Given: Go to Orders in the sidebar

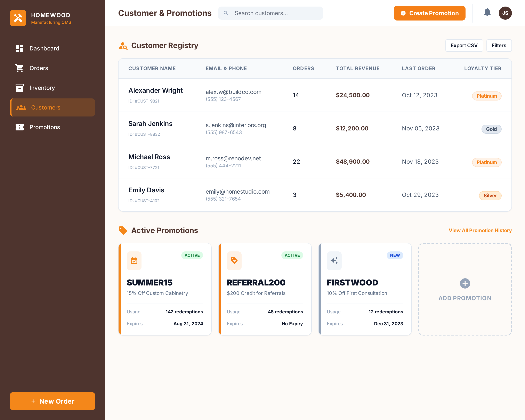Looking at the screenshot, I should point(39,68).
